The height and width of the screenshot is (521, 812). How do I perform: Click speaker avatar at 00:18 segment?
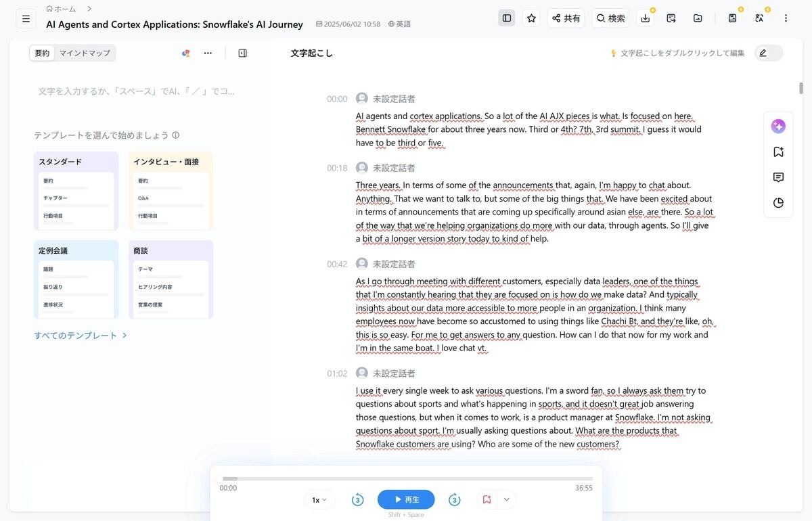tap(362, 168)
